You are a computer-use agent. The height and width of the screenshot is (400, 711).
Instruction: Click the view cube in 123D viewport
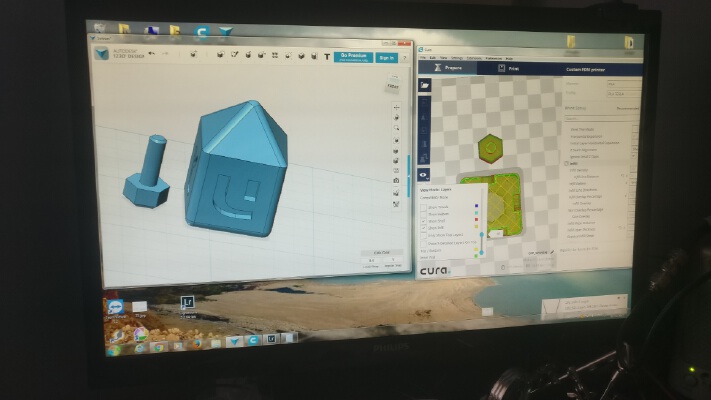393,85
